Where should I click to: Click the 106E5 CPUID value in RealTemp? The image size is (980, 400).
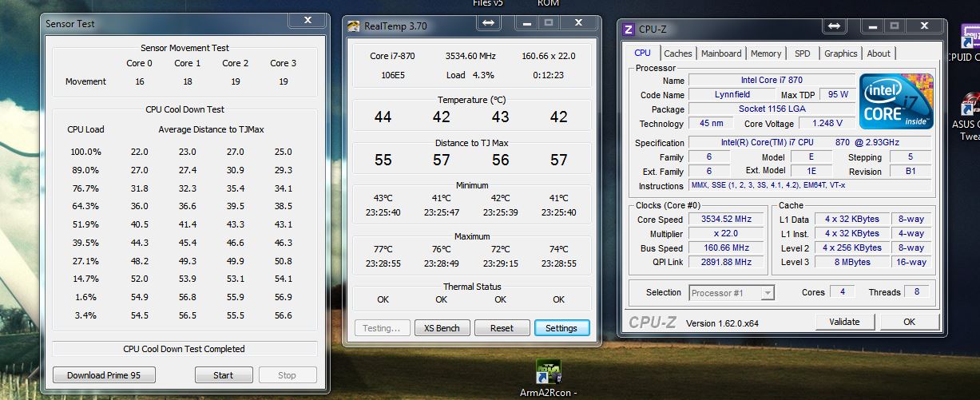[392, 74]
